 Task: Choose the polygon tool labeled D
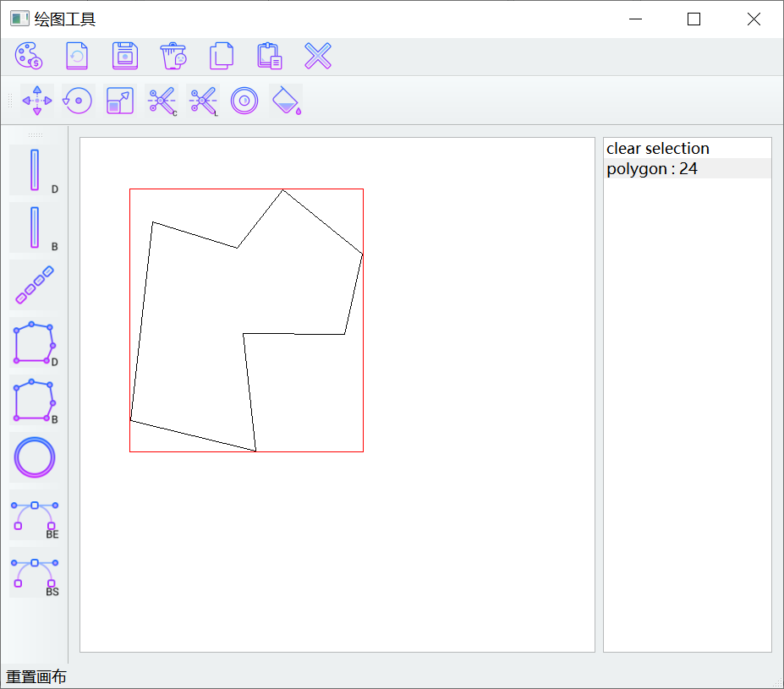pyautogui.click(x=35, y=342)
